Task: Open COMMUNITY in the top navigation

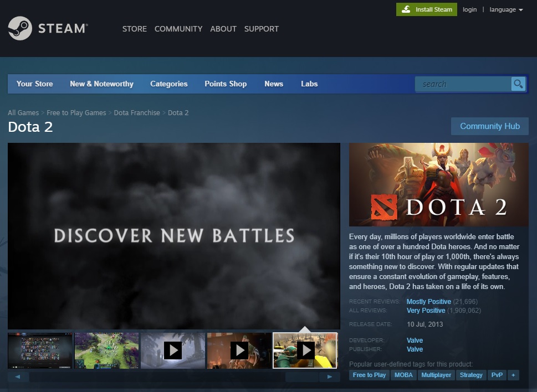Action: (178, 29)
